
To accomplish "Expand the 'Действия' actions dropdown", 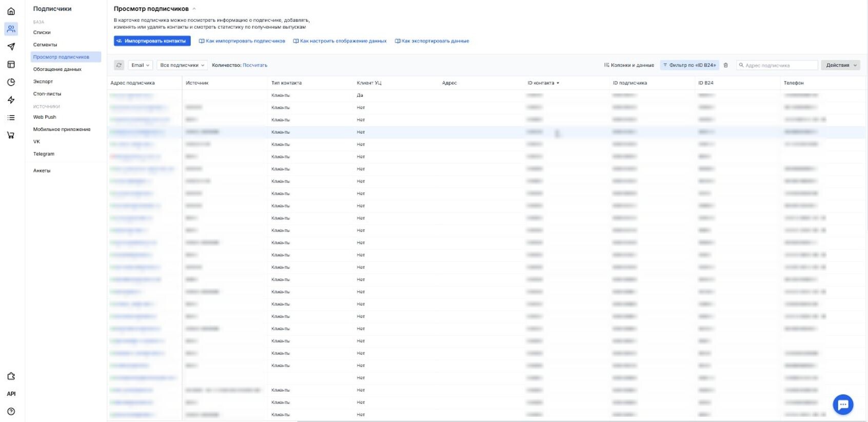I will [x=840, y=65].
